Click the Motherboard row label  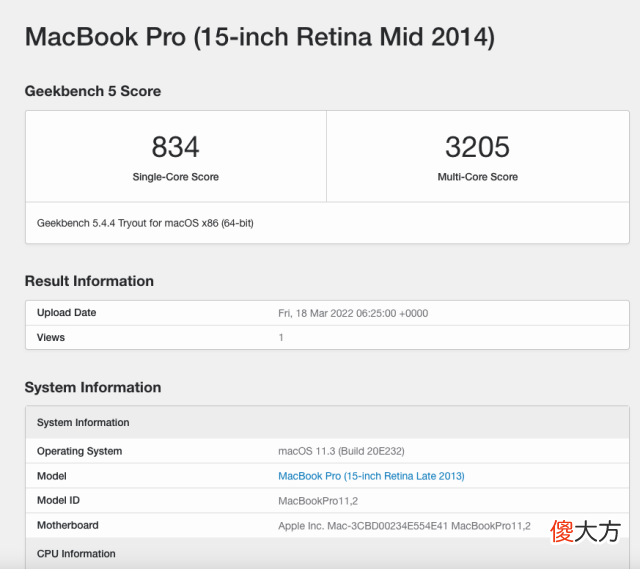pos(67,525)
